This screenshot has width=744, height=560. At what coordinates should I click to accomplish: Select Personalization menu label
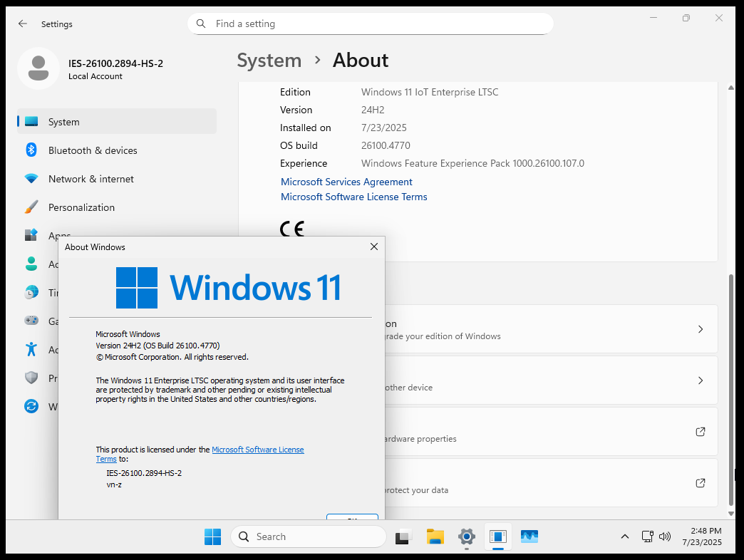click(82, 207)
